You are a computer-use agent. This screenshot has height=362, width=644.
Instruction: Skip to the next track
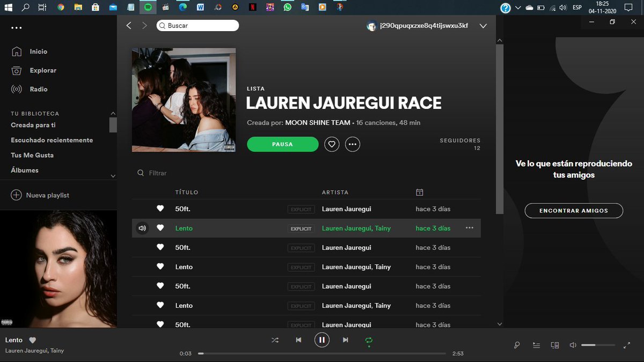[346, 340]
